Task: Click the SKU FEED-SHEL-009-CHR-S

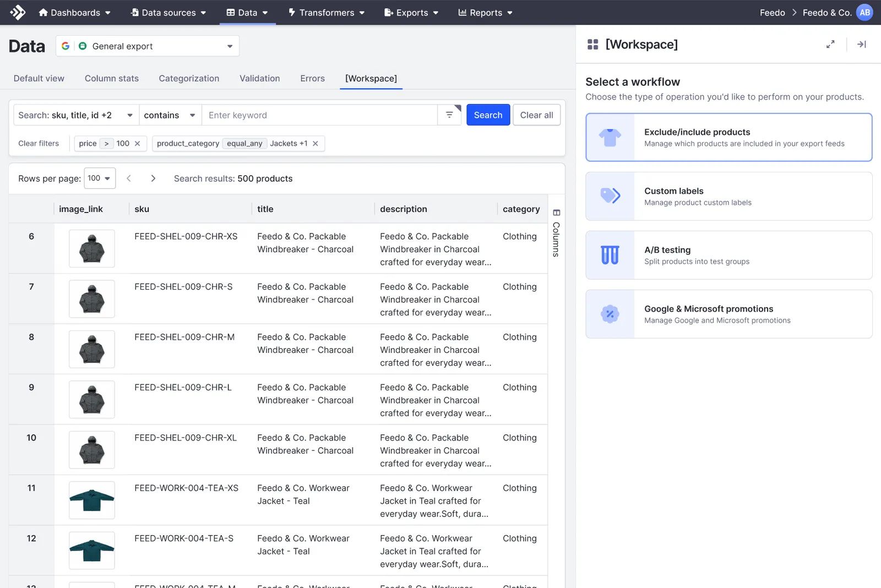Action: coord(183,287)
